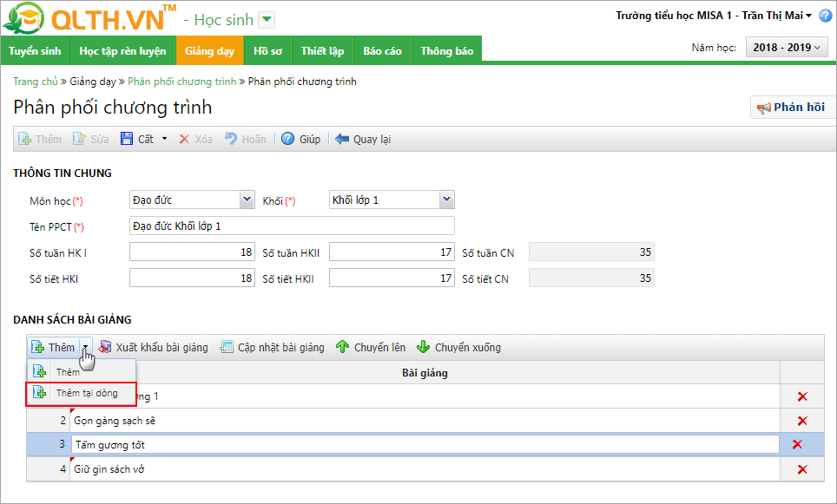This screenshot has width=837, height=504.
Task: Open the Năm học 2018 - 2019 dropdown
Action: point(787,48)
